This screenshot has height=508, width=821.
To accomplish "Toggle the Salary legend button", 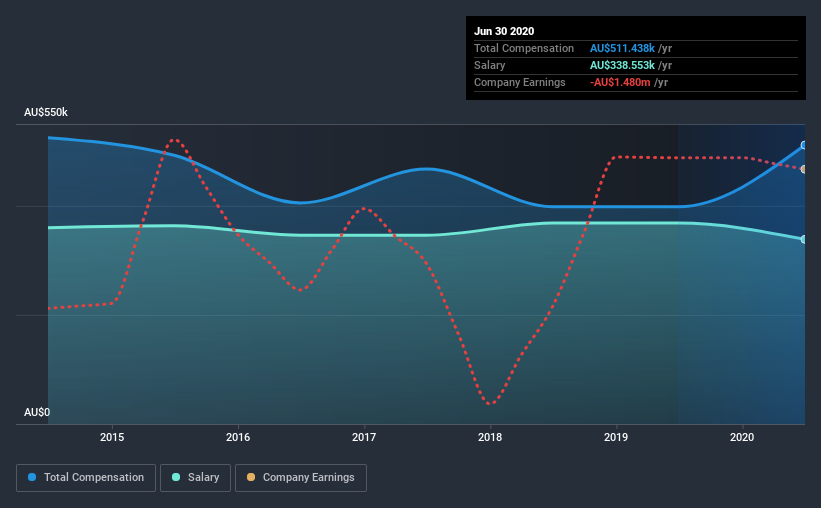I will tap(195, 478).
